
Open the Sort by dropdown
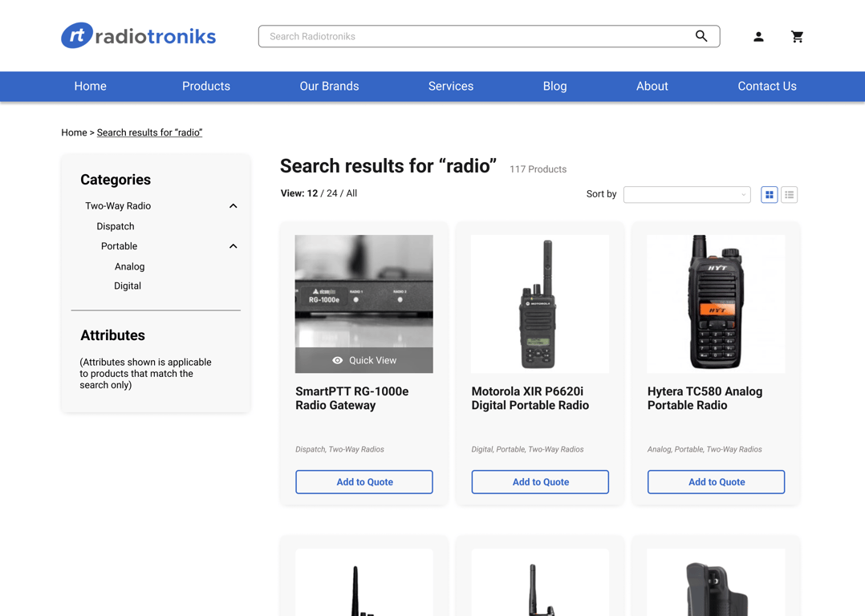click(687, 194)
